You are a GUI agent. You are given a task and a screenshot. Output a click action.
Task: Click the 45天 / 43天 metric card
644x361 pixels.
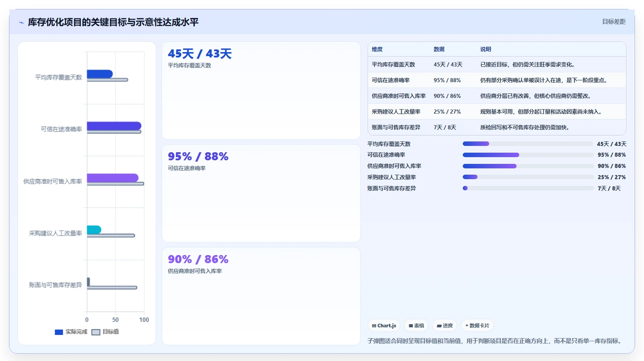pyautogui.click(x=261, y=90)
